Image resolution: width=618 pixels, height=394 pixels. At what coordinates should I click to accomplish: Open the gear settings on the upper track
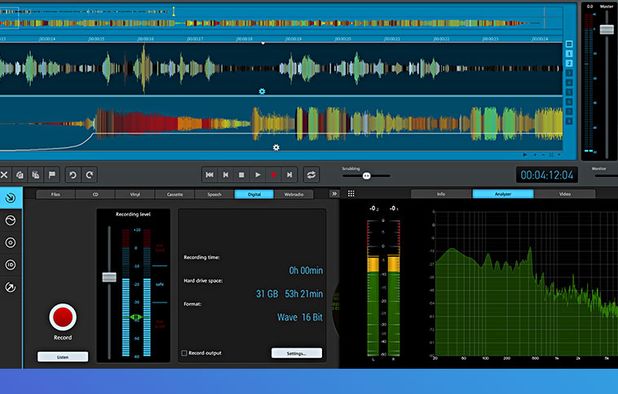[262, 91]
